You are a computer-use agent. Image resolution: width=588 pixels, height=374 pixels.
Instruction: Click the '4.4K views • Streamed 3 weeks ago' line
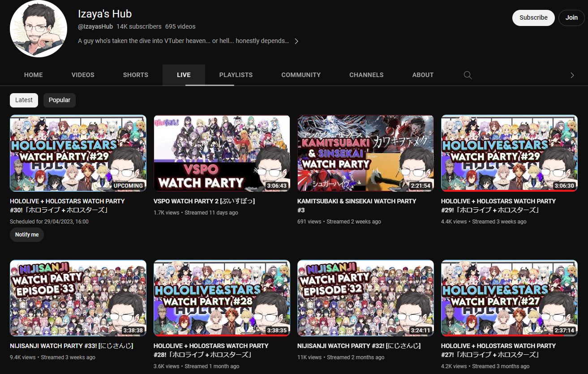484,222
